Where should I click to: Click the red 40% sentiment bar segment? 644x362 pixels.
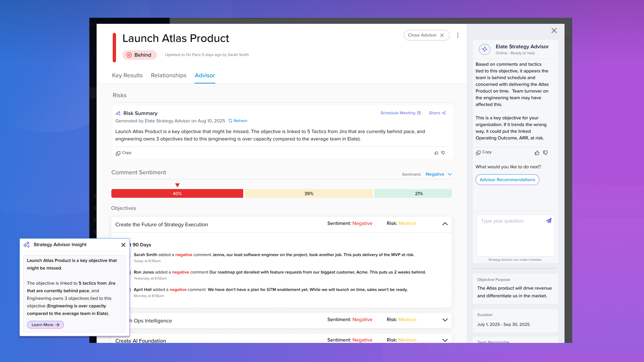point(177,194)
